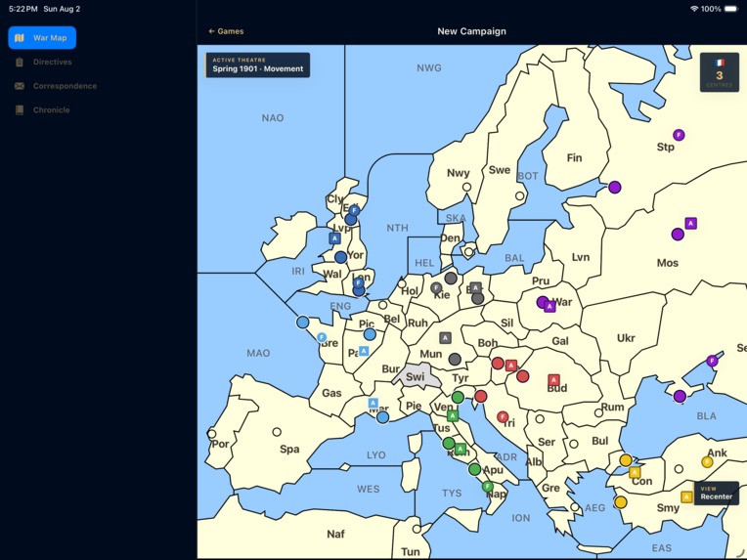Select the German fleet in Kiel
747x560 pixels.
tap(435, 287)
